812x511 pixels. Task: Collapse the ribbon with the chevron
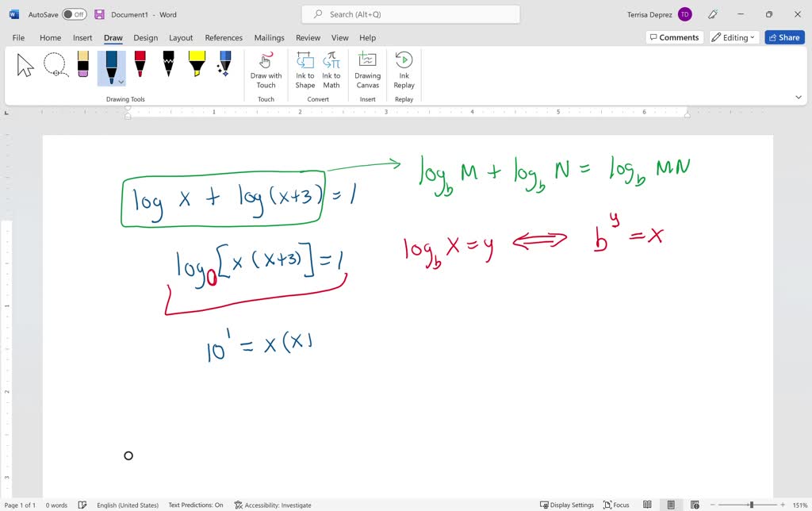pos(799,96)
